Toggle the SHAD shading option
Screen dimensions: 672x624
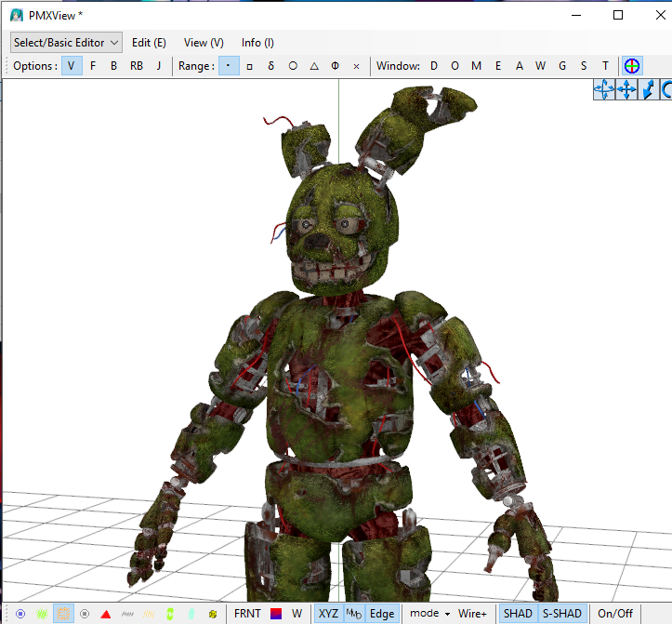pos(518,614)
